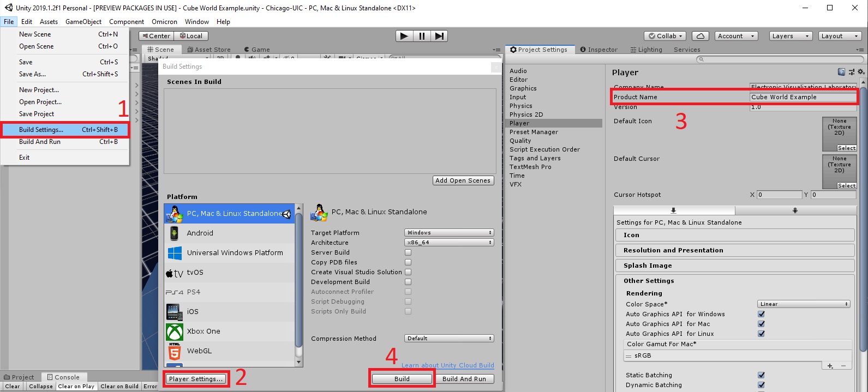Open the Account dropdown

pos(736,36)
